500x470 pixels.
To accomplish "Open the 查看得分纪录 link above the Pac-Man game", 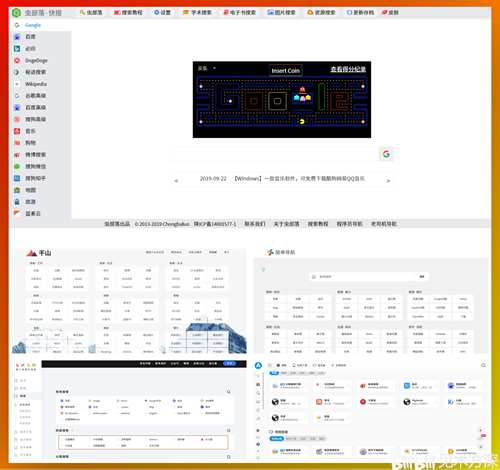I will tap(348, 69).
